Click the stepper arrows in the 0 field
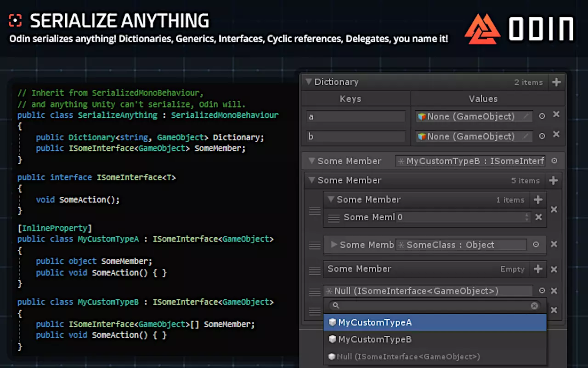This screenshot has width=588, height=368. point(527,217)
